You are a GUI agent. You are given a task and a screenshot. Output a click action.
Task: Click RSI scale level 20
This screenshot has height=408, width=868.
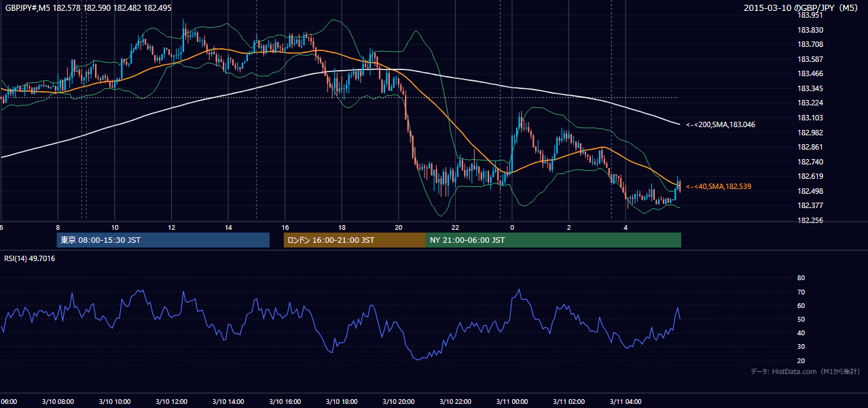801,360
